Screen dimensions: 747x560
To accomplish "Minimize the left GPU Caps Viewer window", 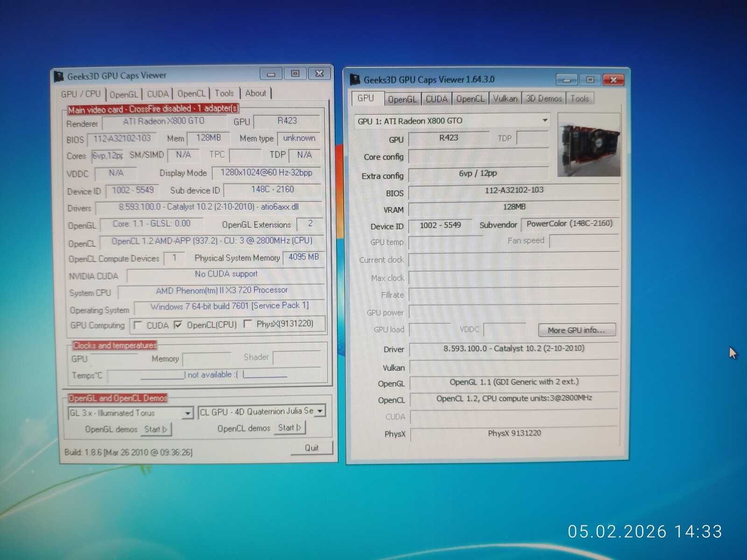I will pos(271,74).
